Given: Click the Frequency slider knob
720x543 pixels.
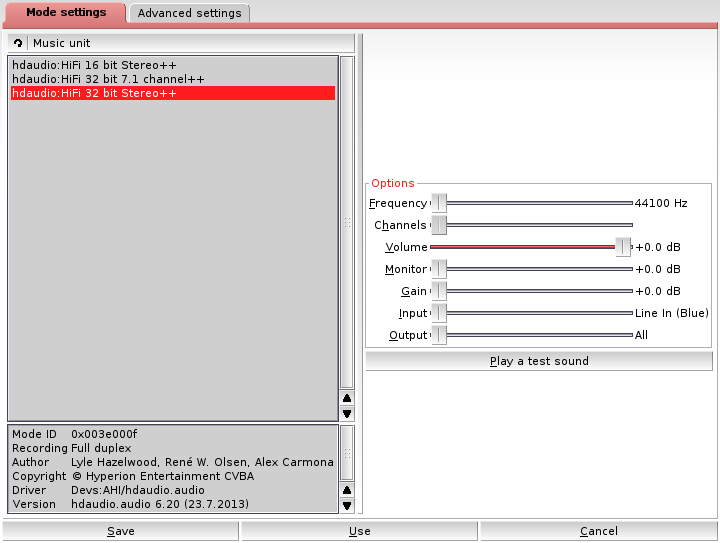Looking at the screenshot, I should click(x=438, y=203).
